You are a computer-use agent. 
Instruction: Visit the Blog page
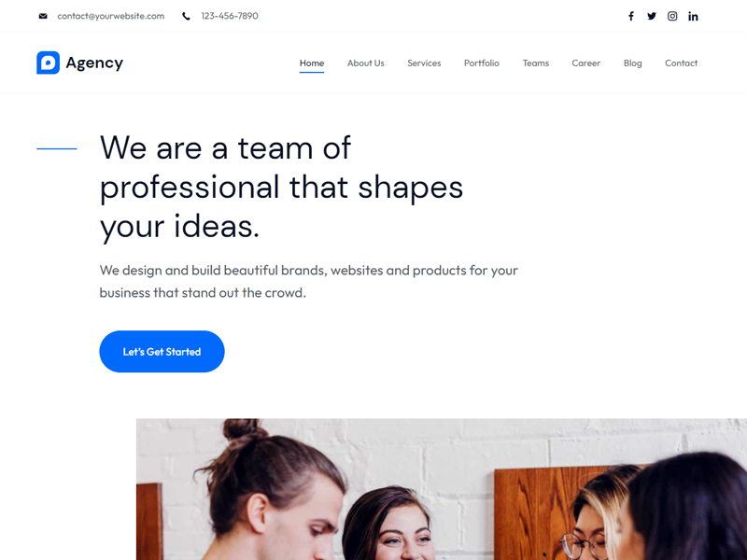633,63
